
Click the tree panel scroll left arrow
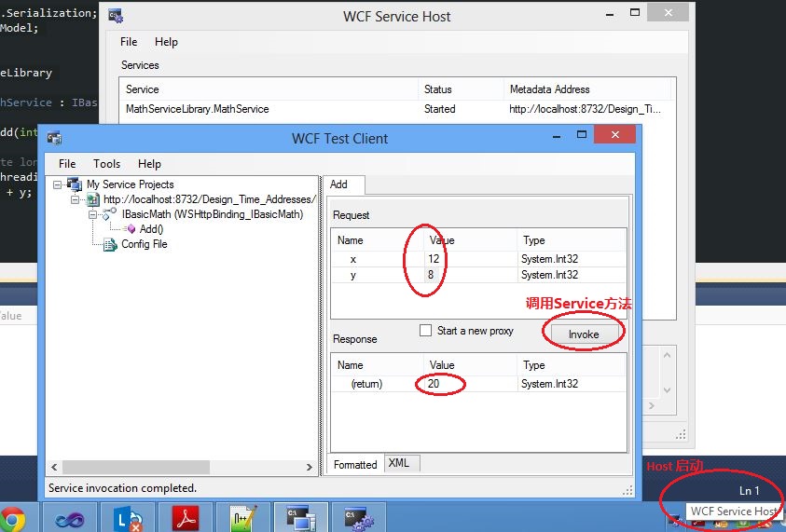coord(54,467)
